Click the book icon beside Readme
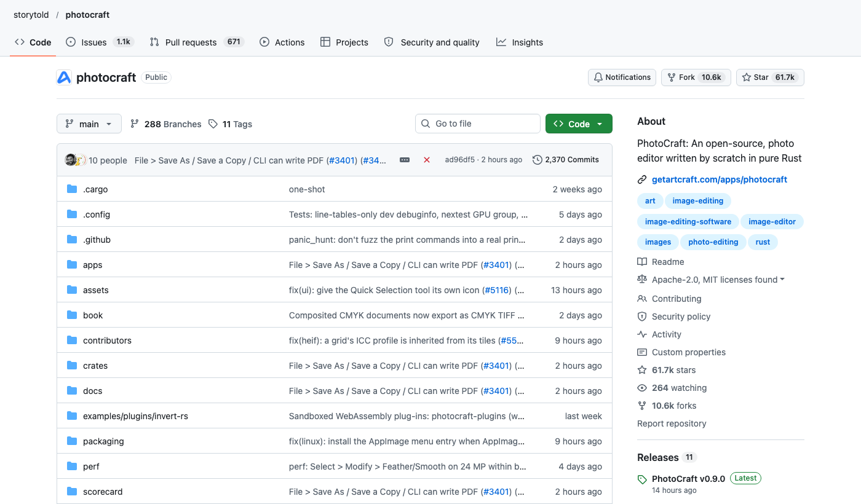861x504 pixels. pyautogui.click(x=642, y=262)
